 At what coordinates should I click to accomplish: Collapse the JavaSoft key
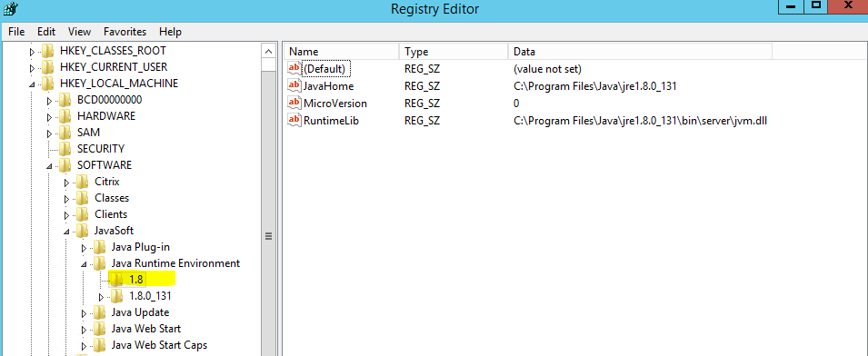pos(66,232)
